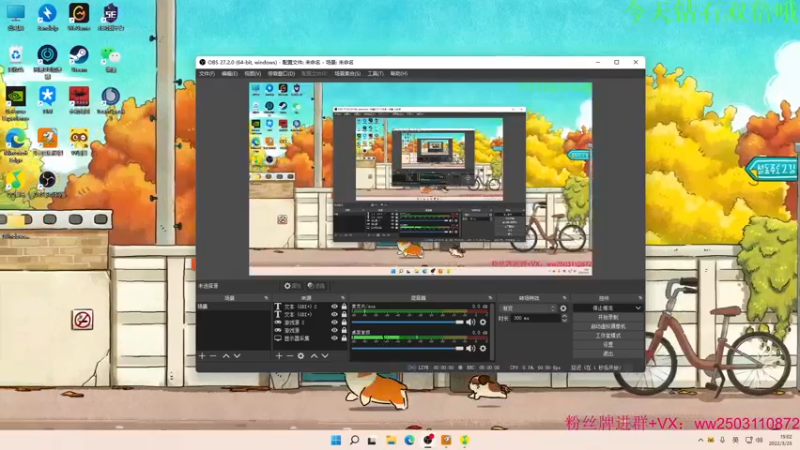This screenshot has height=450, width=800.
Task: Mute the microphone audio channel
Action: [x=470, y=322]
